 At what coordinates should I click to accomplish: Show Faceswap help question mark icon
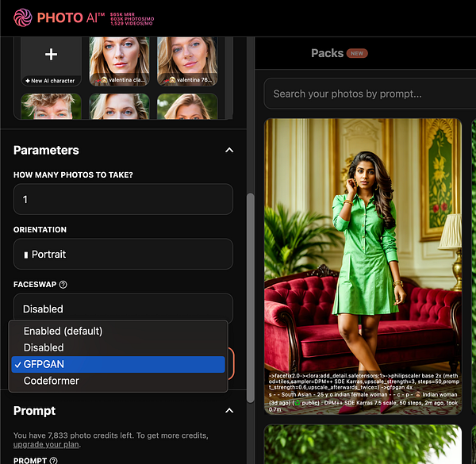click(63, 285)
